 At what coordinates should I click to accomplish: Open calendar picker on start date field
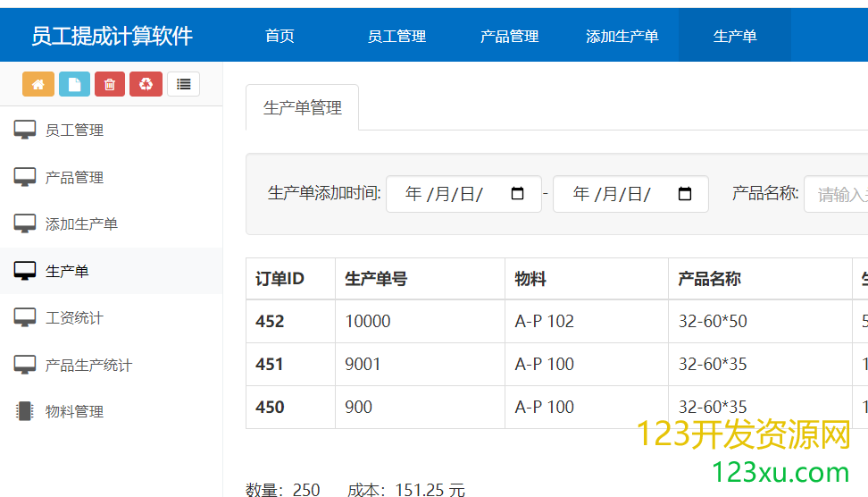pyautogui.click(x=517, y=194)
